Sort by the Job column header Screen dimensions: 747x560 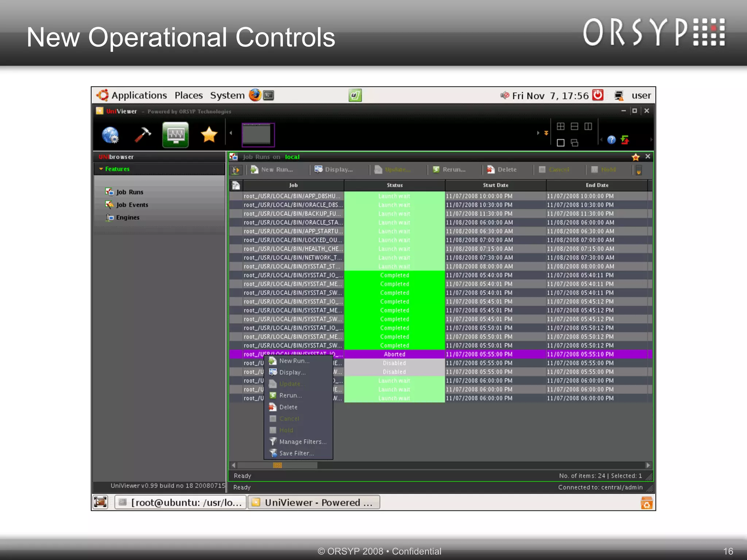293,185
